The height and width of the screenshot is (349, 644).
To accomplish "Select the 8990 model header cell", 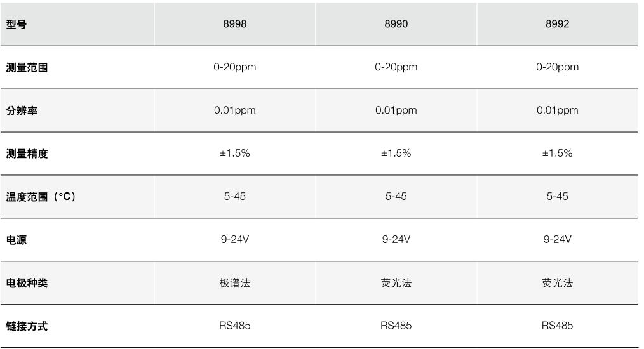I will (396, 25).
